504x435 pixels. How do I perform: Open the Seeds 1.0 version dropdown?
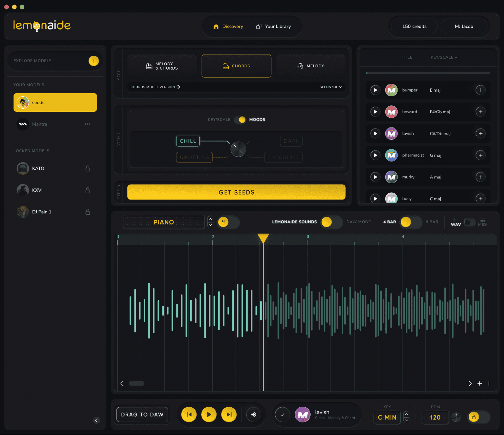pos(331,87)
